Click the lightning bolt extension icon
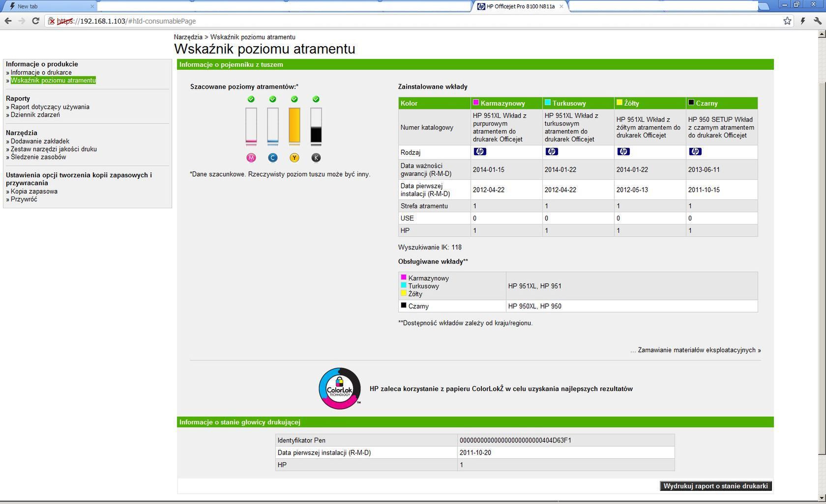The image size is (826, 504). (x=803, y=21)
